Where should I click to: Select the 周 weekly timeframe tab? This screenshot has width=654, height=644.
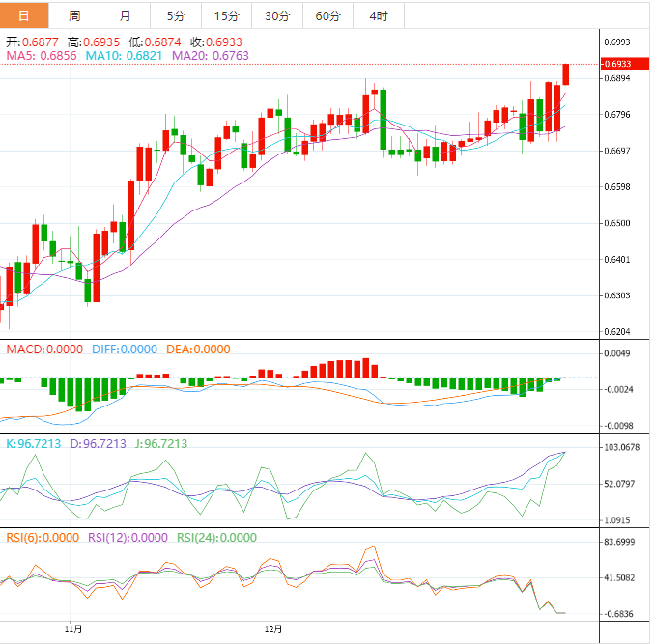[74, 15]
